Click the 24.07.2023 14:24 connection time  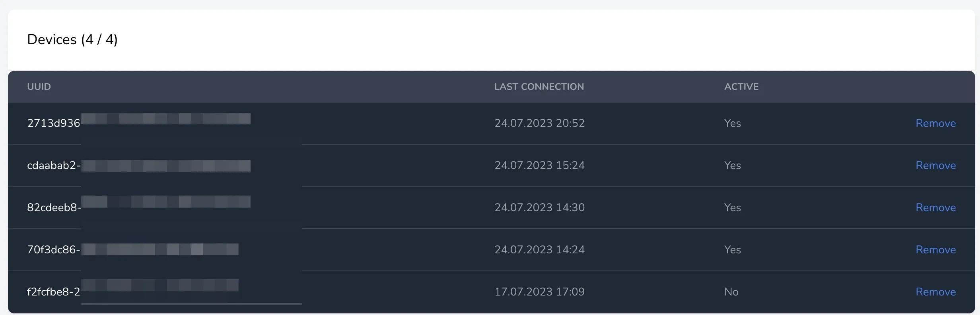[x=539, y=250]
